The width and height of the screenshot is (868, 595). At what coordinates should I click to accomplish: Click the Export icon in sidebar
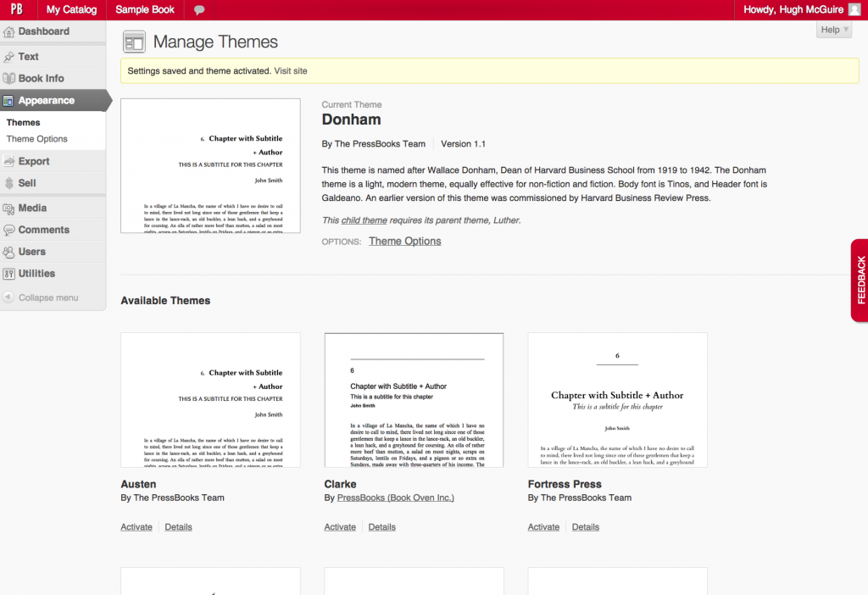pyautogui.click(x=8, y=161)
